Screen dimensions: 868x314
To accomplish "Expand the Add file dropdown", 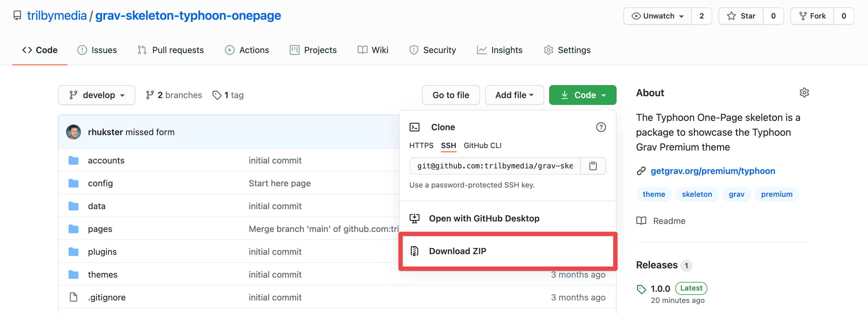I will tap(514, 95).
